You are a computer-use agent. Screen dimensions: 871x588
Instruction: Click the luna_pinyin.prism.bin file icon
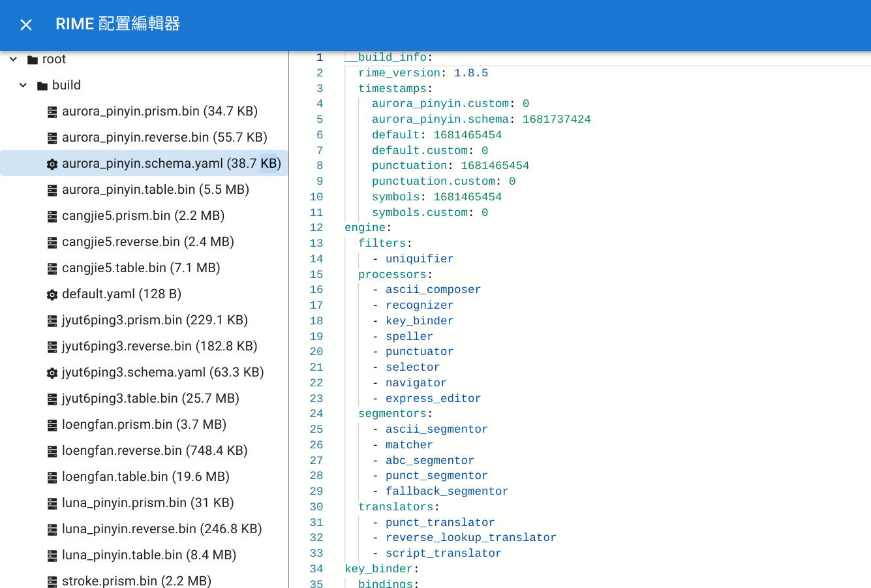coord(52,504)
